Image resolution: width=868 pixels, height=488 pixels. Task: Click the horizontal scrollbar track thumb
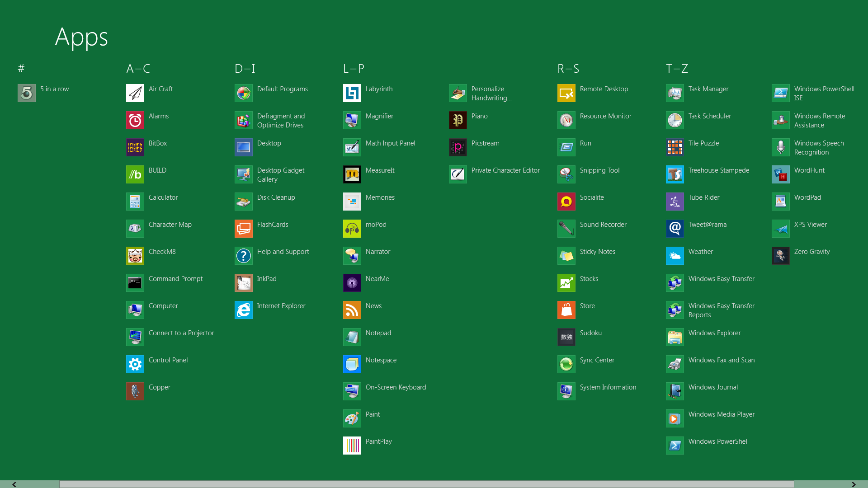pyautogui.click(x=426, y=484)
